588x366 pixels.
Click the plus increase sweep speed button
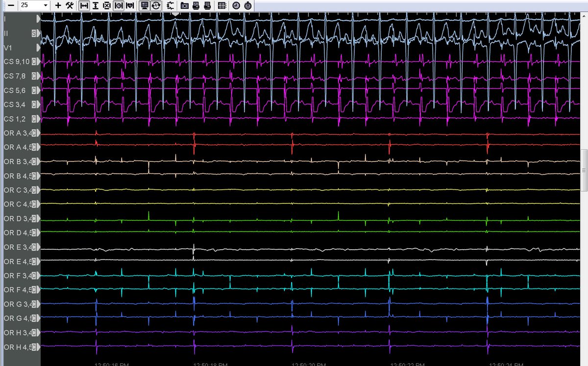click(58, 5)
